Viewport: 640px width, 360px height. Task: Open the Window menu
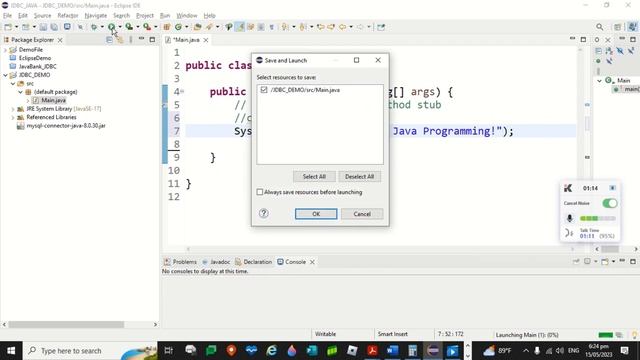click(187, 16)
